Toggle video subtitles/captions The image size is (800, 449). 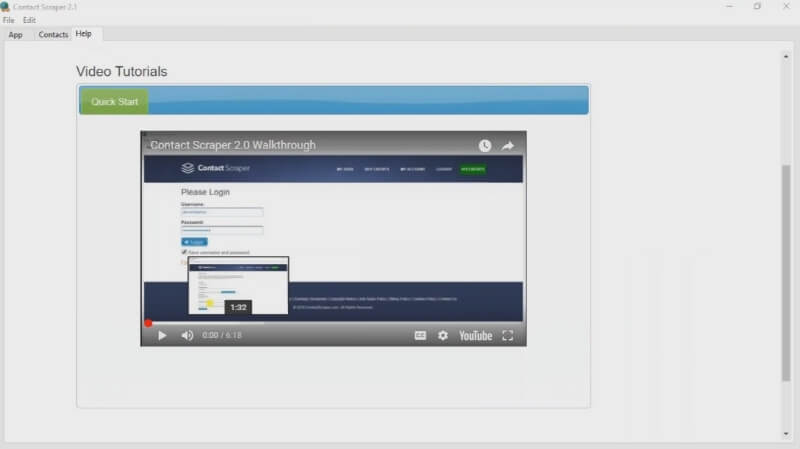(420, 335)
